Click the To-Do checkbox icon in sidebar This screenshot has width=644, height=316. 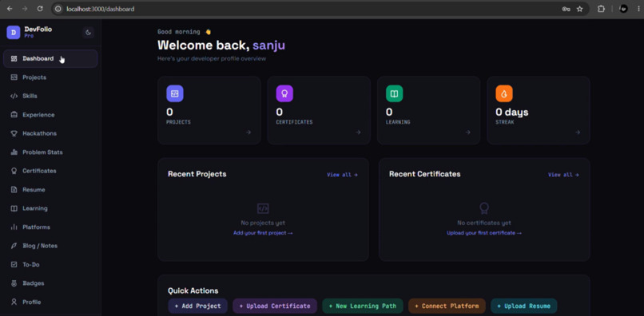point(14,265)
